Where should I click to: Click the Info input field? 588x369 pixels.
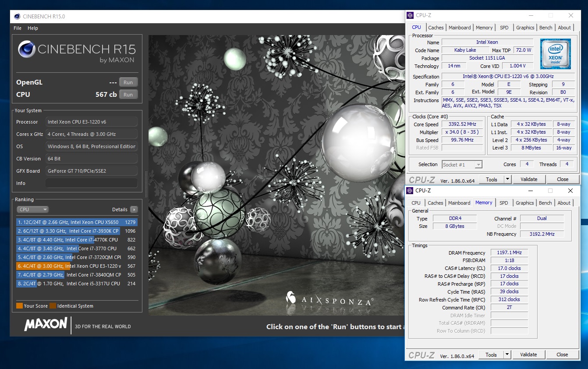click(92, 183)
